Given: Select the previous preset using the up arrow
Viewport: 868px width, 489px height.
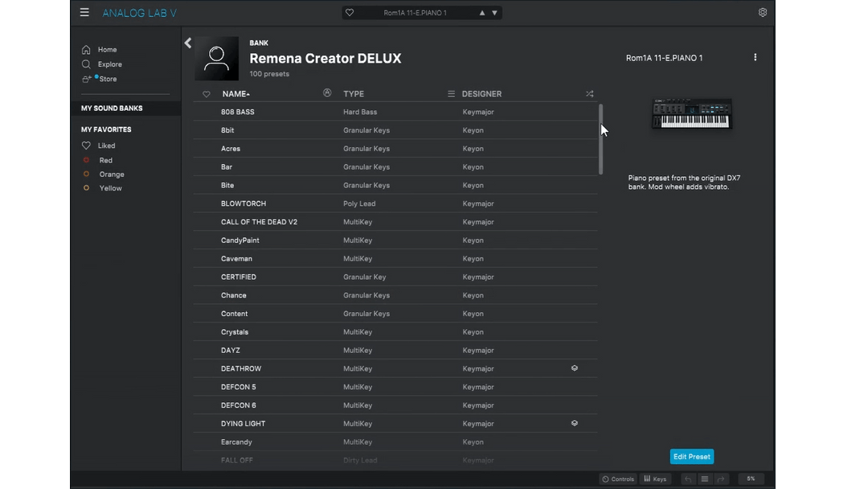Looking at the screenshot, I should 482,13.
